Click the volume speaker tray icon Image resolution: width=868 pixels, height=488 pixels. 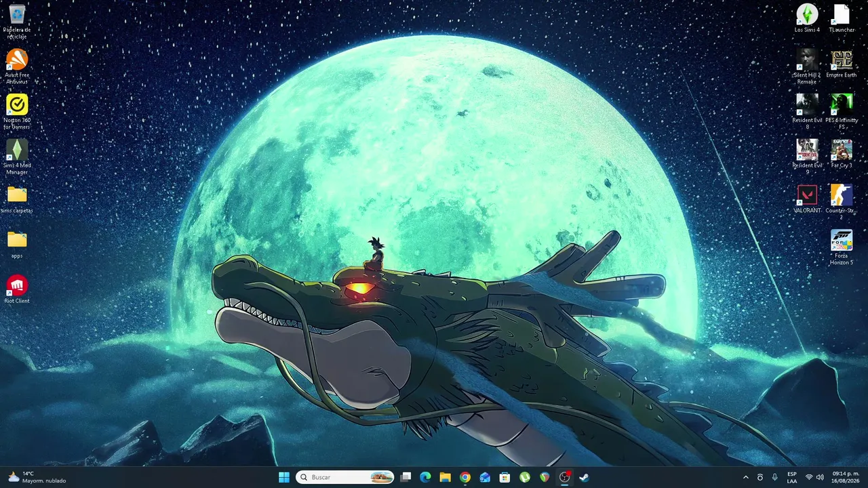[821, 477]
